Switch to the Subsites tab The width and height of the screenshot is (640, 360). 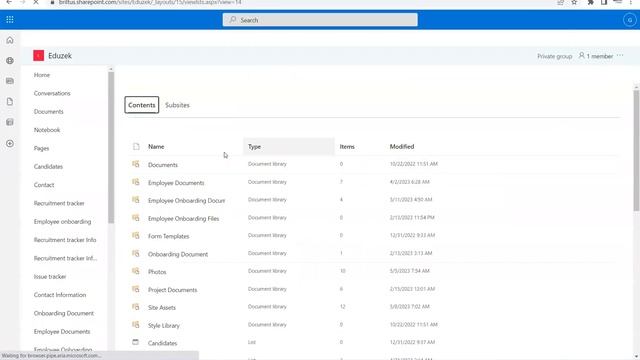(177, 105)
